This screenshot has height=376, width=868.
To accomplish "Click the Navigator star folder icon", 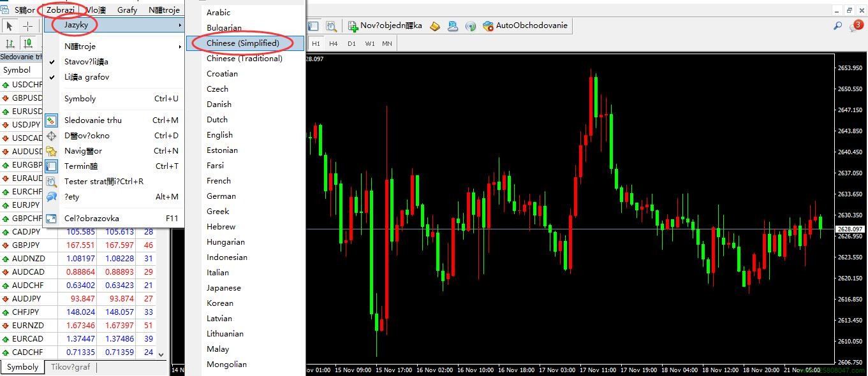I will (x=52, y=151).
